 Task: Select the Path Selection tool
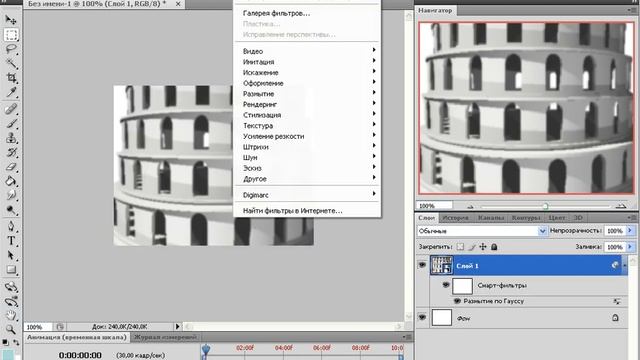11,256
